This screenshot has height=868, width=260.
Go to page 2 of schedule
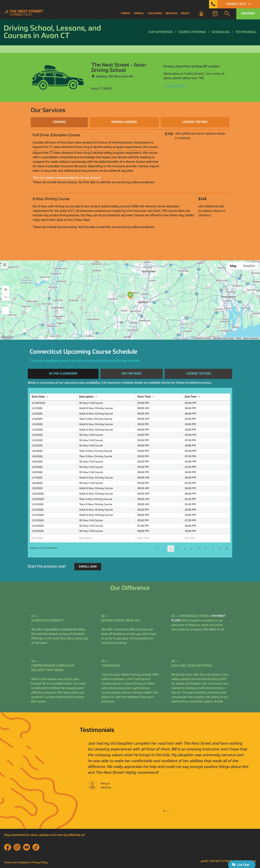[x=178, y=548]
